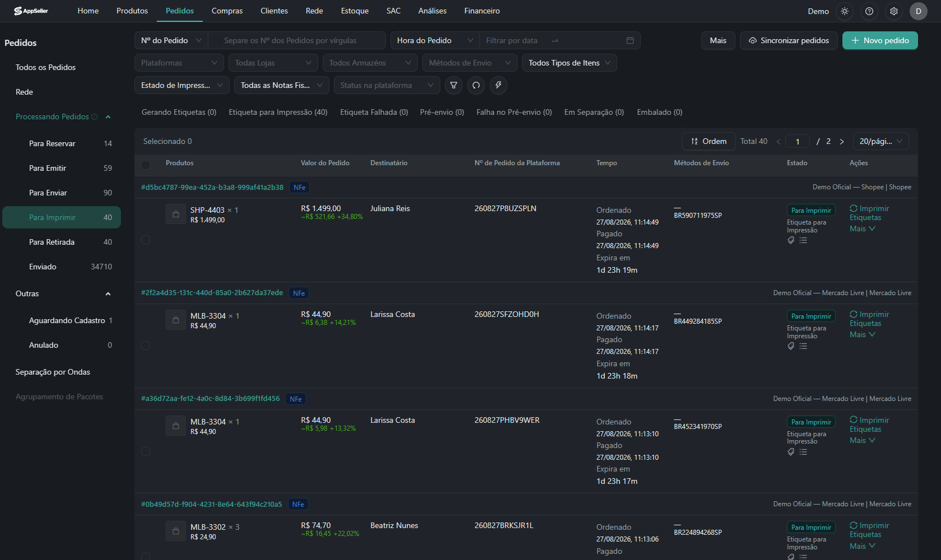Switch to Gerando Etiquetas (0) tab
The height and width of the screenshot is (560, 941).
point(179,112)
